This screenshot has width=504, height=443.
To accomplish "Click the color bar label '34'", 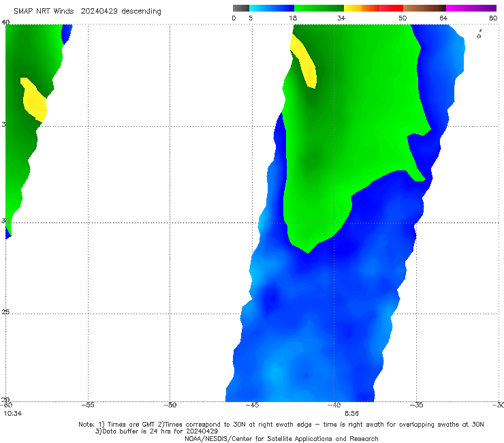I will tap(341, 18).
